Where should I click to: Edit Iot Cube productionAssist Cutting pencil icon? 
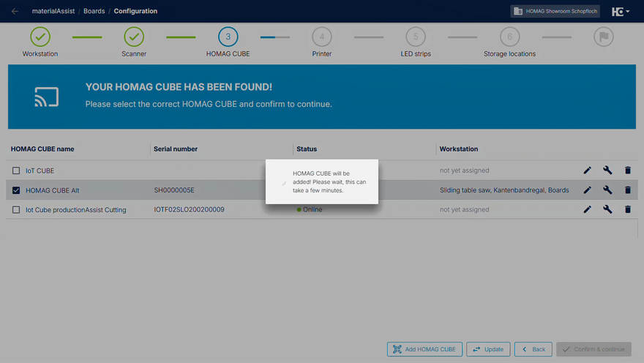click(x=588, y=209)
